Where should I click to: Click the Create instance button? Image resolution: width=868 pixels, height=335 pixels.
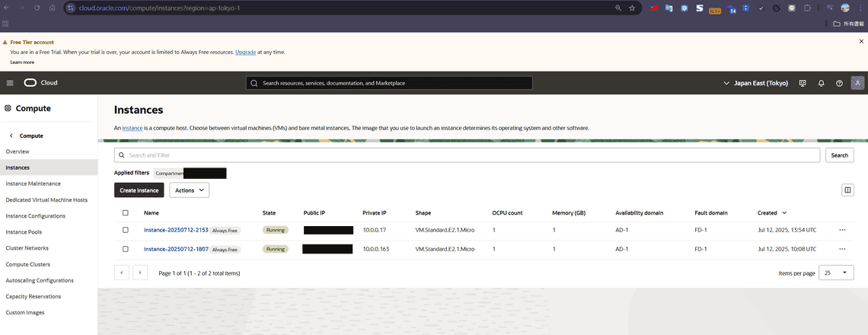(139, 190)
